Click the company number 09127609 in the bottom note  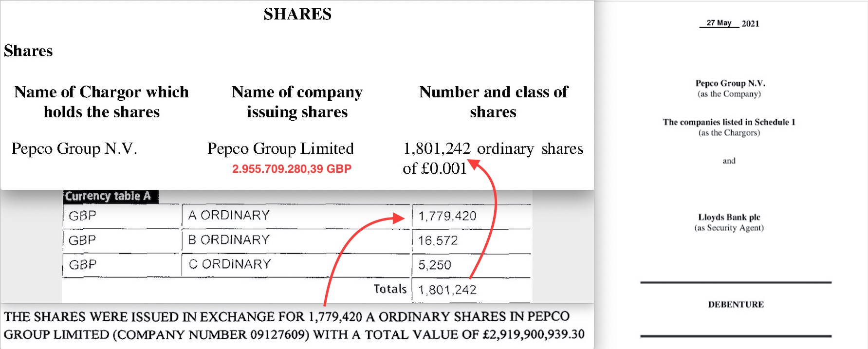[278, 335]
